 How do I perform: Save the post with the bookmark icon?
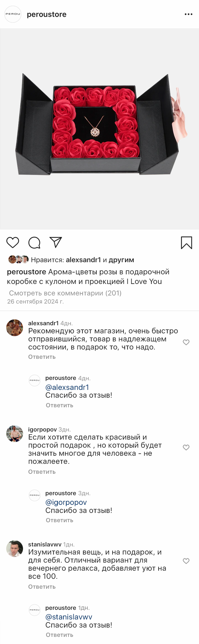[x=187, y=243]
